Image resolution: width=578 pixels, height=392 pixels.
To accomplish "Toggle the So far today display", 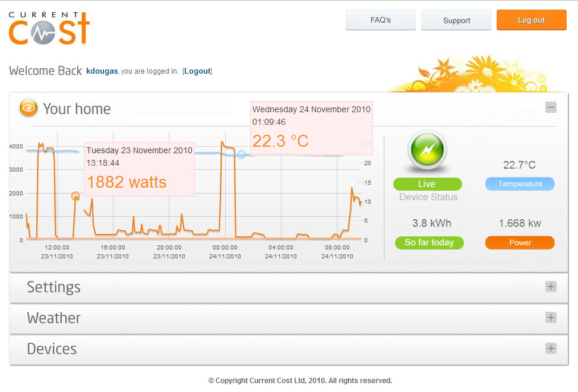I will 429,242.
